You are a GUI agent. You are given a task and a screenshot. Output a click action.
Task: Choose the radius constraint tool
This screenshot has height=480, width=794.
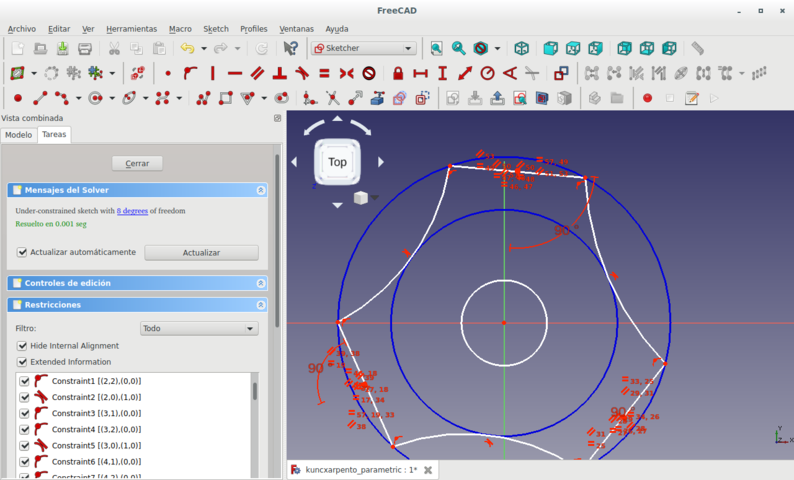pos(487,73)
